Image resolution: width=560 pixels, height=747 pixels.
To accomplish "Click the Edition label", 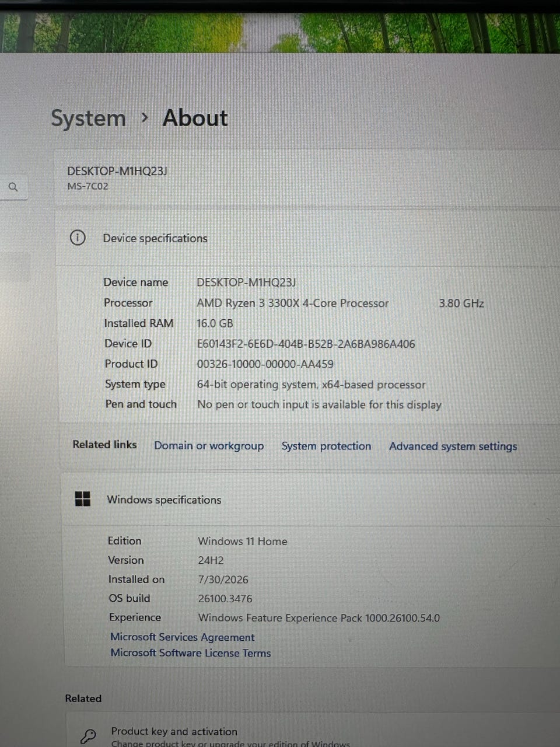I will pyautogui.click(x=124, y=540).
